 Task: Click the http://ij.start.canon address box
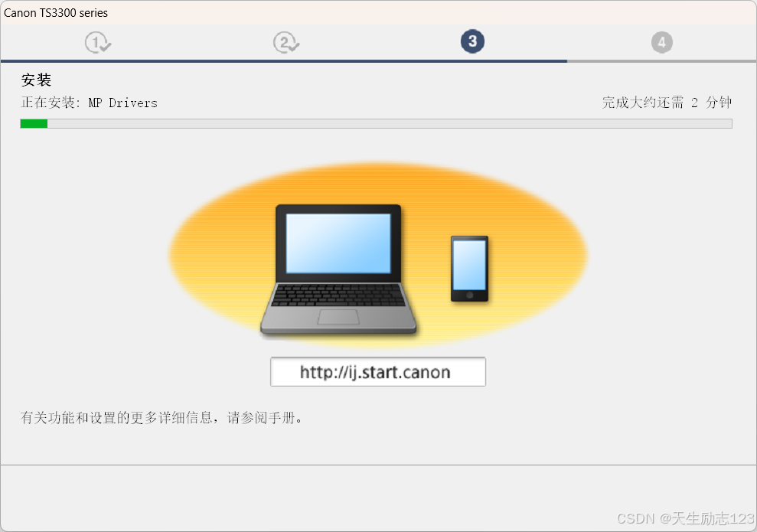click(378, 372)
